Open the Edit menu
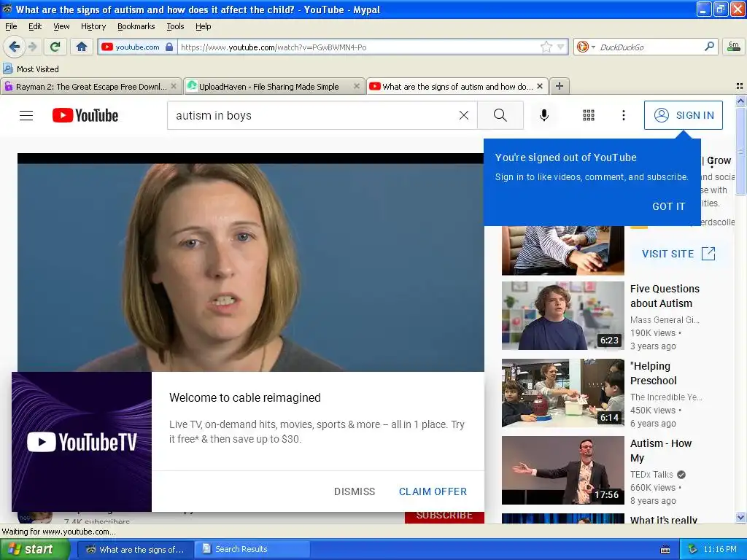 coord(35,26)
